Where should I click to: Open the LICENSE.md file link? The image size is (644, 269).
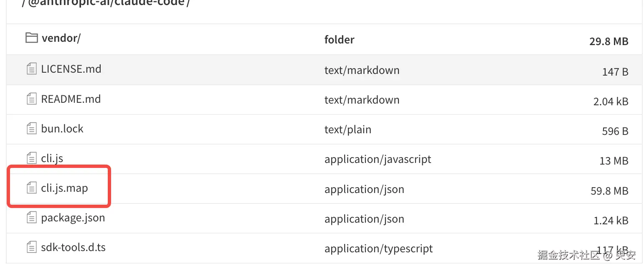click(x=71, y=69)
